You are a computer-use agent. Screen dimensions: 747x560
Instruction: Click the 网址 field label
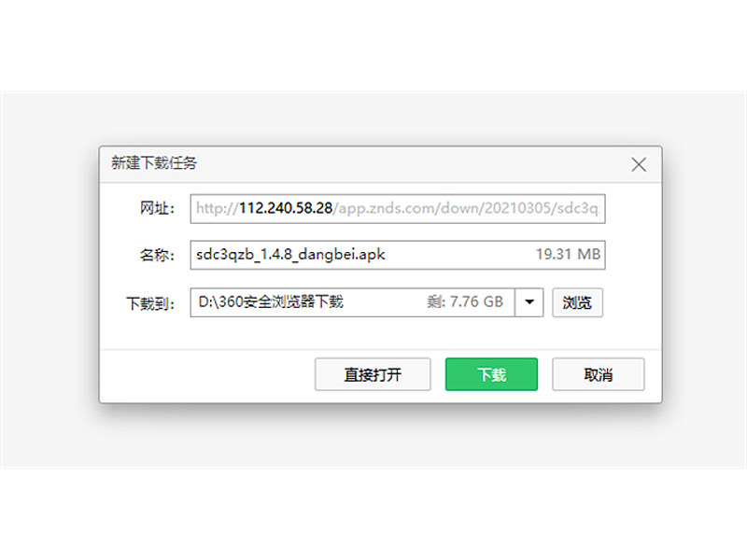[157, 208]
